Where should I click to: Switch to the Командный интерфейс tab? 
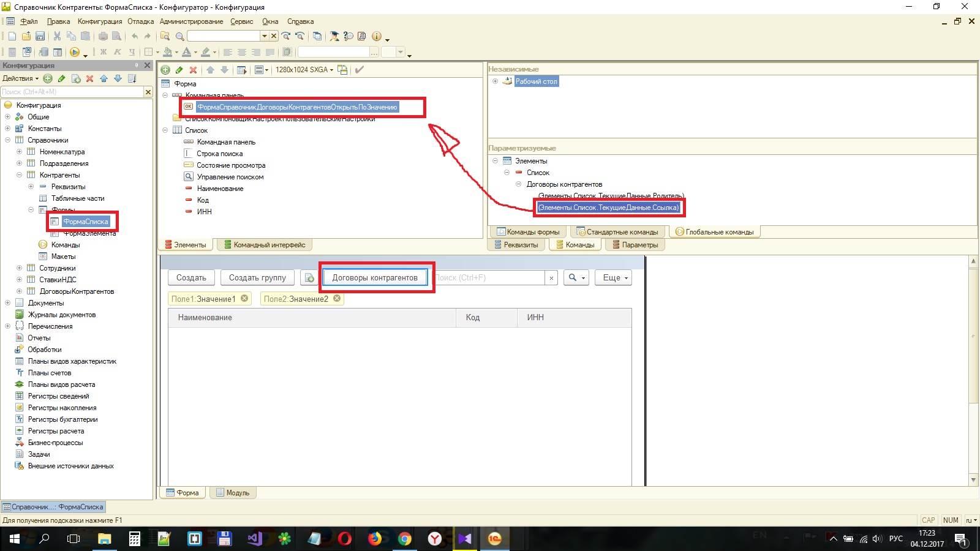click(x=264, y=245)
